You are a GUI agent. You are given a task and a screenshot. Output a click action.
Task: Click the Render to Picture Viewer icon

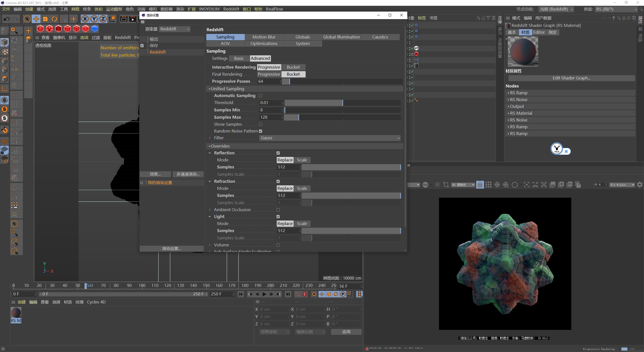click(x=133, y=19)
